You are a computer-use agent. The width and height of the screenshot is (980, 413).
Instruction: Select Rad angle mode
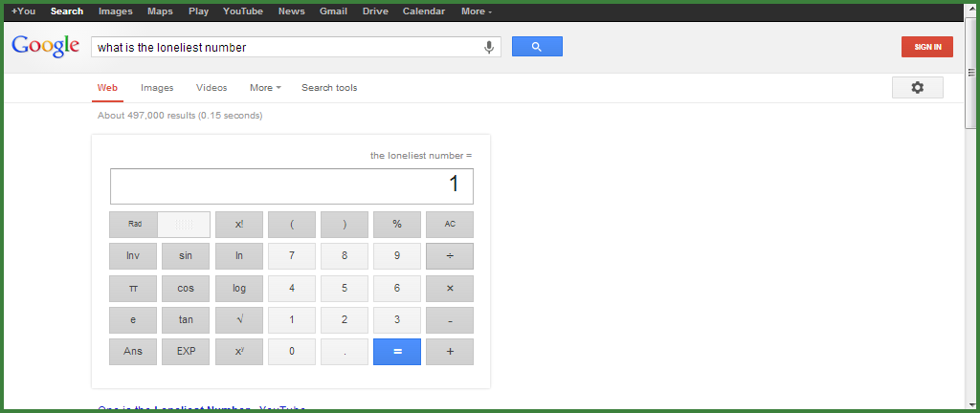pyautogui.click(x=134, y=225)
